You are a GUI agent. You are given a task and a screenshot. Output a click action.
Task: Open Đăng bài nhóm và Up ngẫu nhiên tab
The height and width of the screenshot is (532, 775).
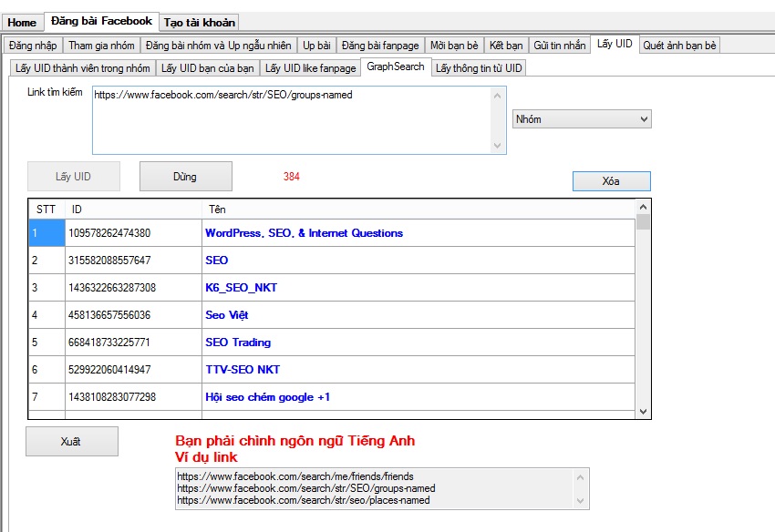point(219,46)
